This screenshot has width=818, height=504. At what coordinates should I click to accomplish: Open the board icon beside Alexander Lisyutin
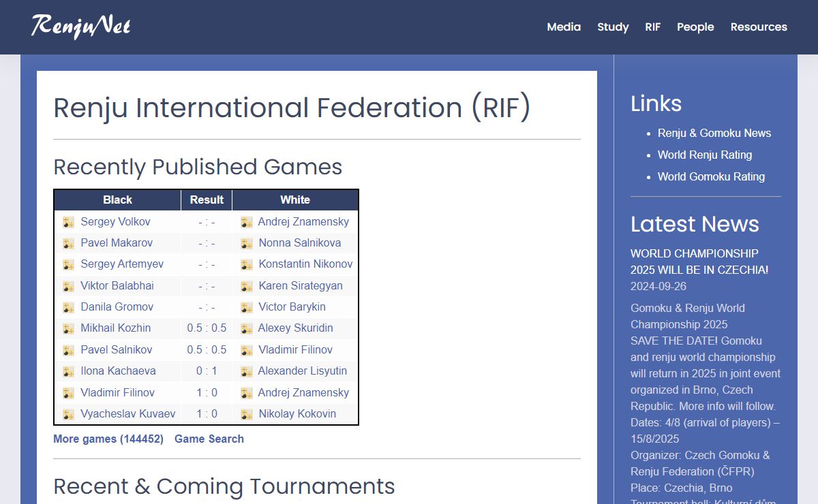click(x=247, y=371)
